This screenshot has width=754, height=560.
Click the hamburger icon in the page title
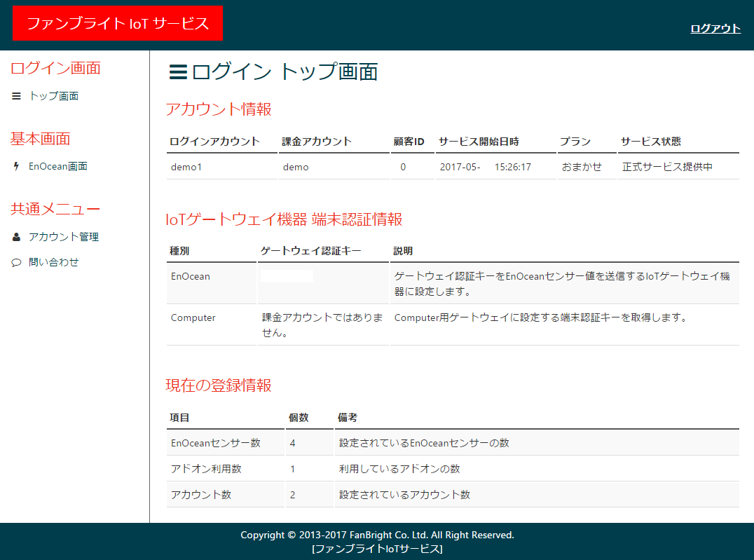pos(178,72)
